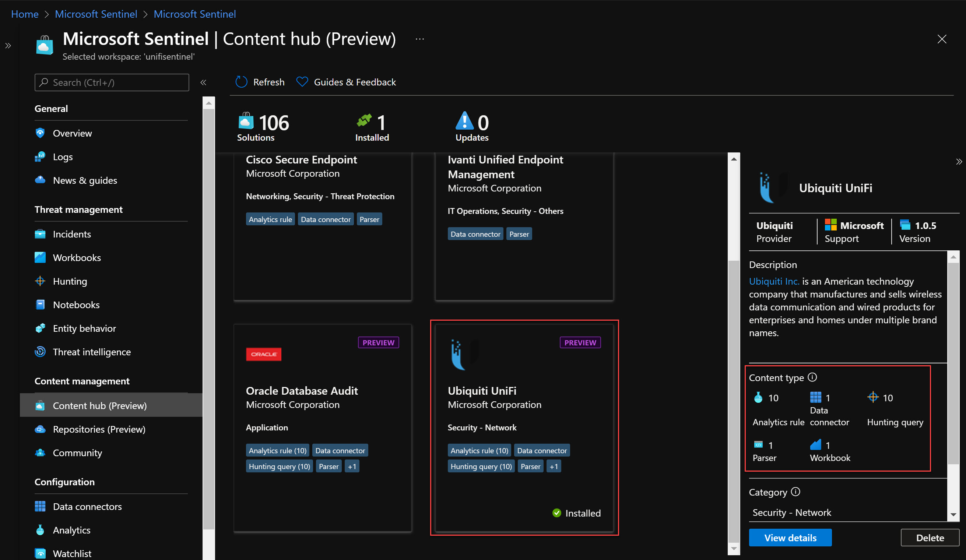The width and height of the screenshot is (966, 560).
Task: Click the +1 tag on Ubiquiti UniFi card
Action: 554,466
